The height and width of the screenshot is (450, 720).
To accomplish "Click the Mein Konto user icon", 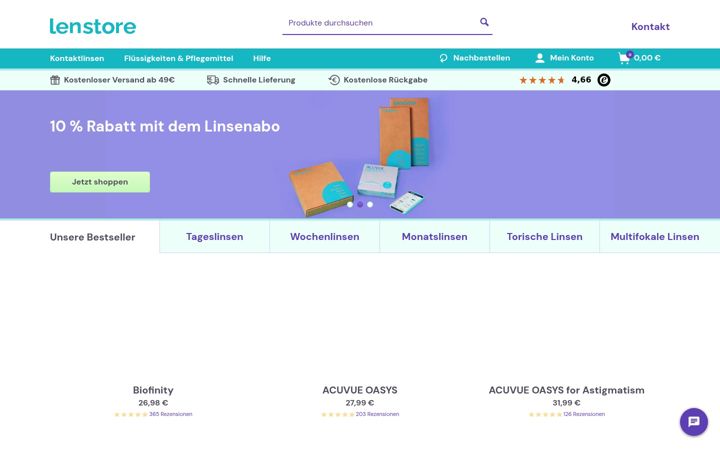I will [540, 58].
